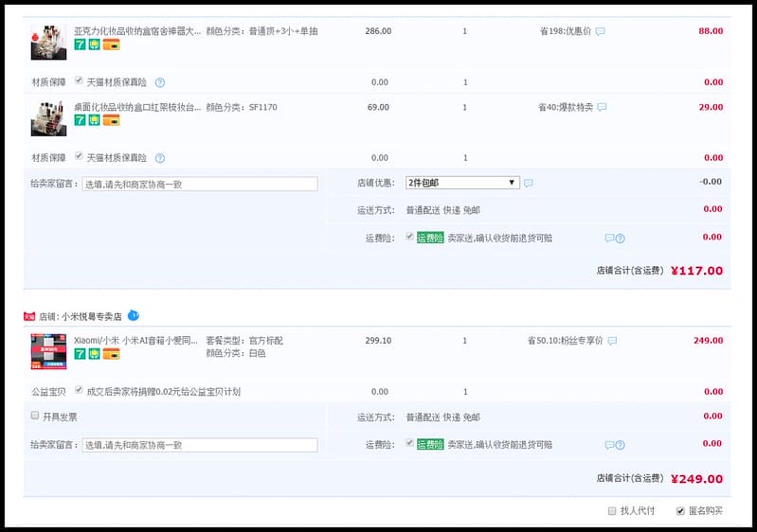Open help icon for 天猫材质保真险 below 桌面化妆品 item
Viewport: 757px width, 532px height.
(x=160, y=158)
